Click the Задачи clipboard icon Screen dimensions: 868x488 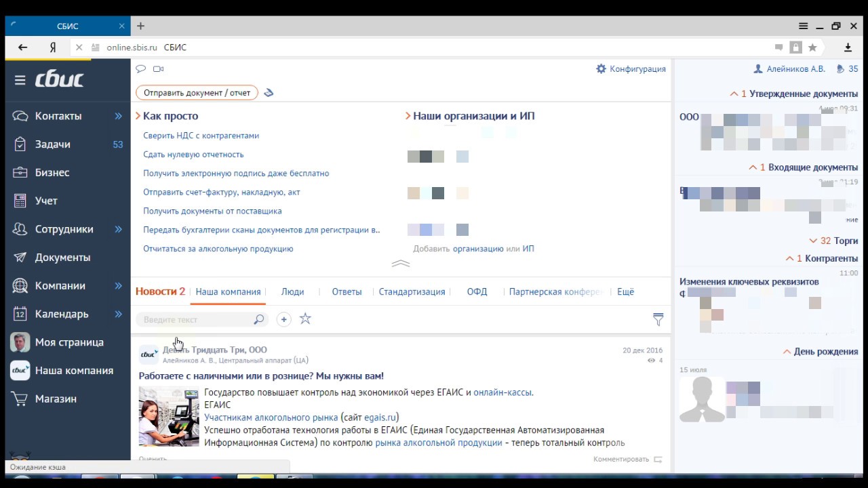pyautogui.click(x=20, y=144)
